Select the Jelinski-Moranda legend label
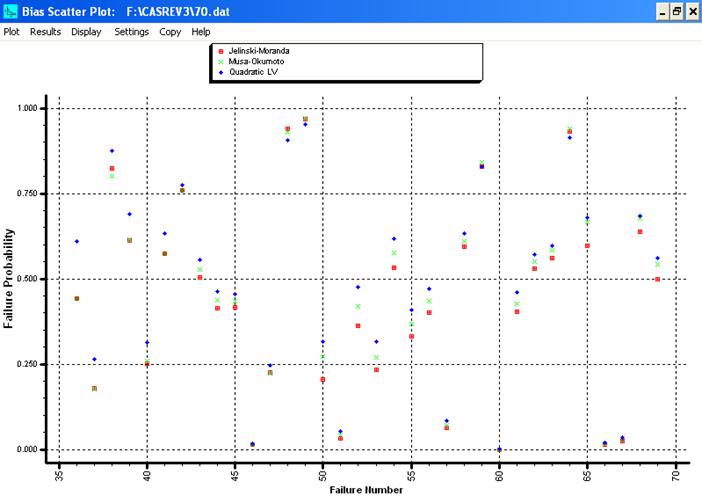 [x=258, y=49]
